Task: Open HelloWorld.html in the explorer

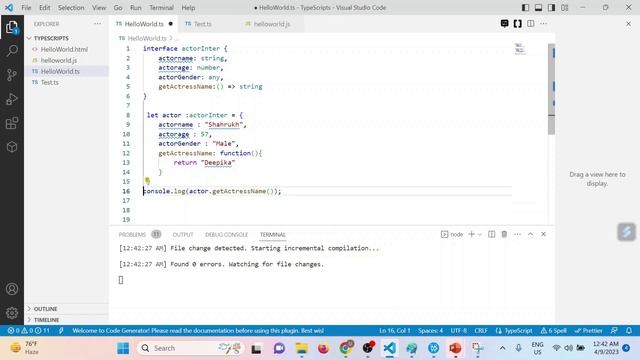Action: tap(64, 49)
